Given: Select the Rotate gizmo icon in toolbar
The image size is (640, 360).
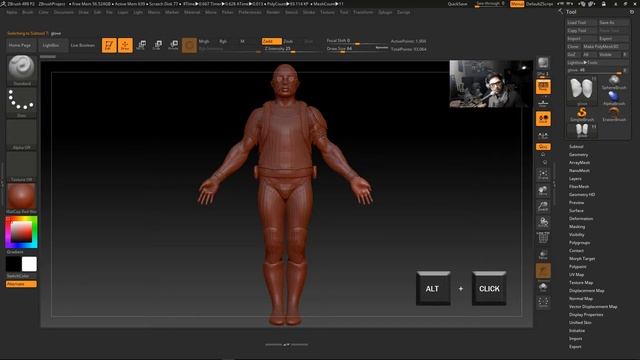Looking at the screenshot, I should pos(173,45).
